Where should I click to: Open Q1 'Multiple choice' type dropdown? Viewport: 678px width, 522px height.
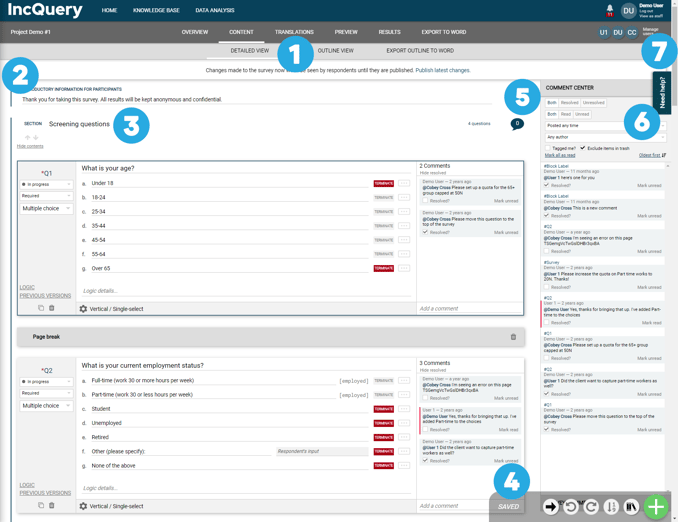[46, 208]
